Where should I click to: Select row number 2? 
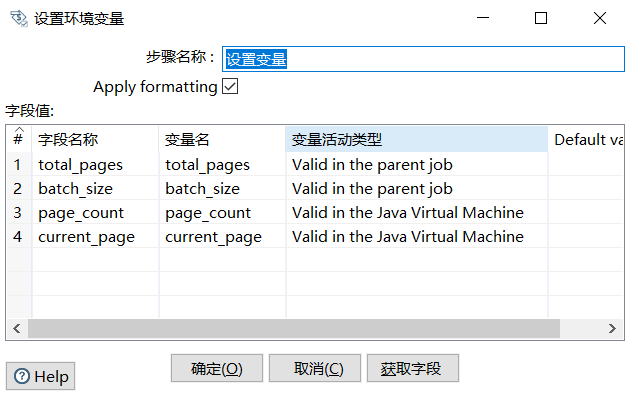18,188
